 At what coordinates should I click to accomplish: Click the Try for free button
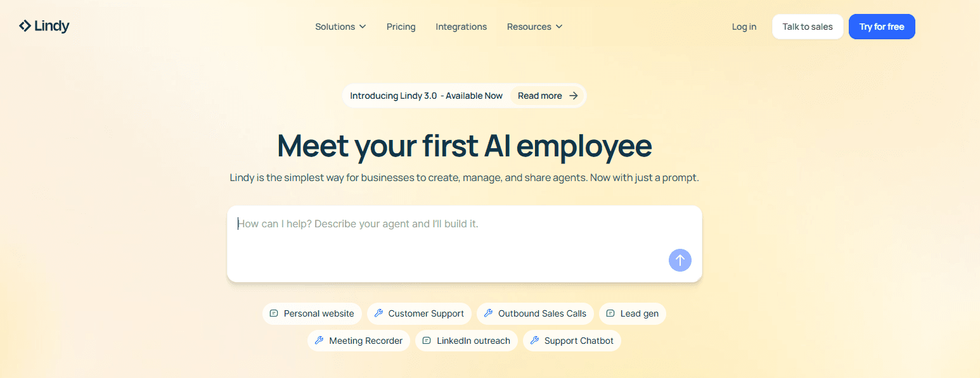(x=882, y=27)
